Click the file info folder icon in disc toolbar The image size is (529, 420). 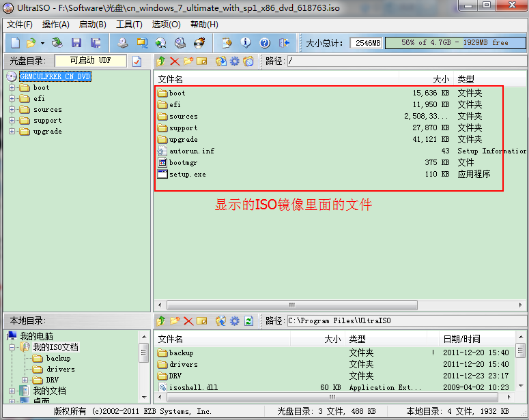click(248, 61)
